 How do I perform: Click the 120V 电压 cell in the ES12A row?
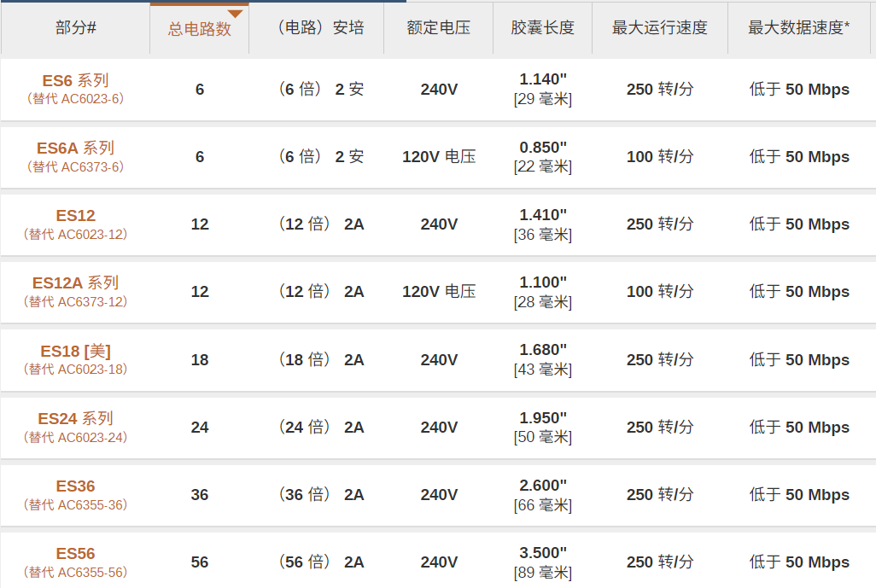click(439, 292)
